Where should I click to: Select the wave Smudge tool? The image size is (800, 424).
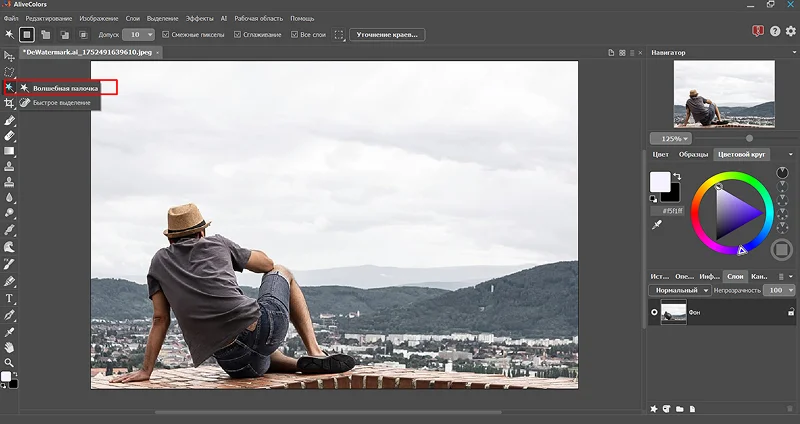pyautogui.click(x=9, y=247)
